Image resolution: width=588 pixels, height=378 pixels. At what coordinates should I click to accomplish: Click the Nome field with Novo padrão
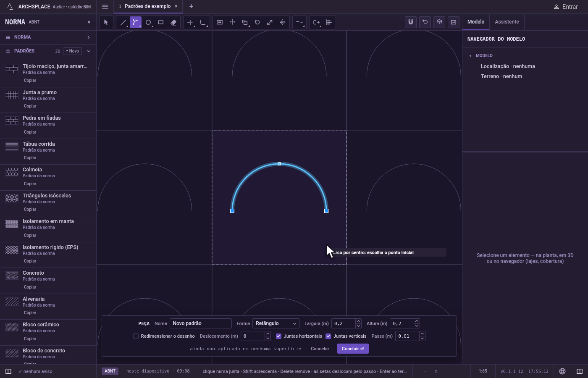click(x=201, y=323)
